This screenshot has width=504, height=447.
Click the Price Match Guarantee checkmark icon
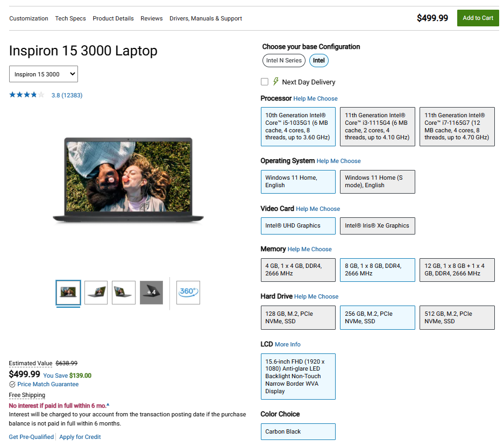coord(12,384)
